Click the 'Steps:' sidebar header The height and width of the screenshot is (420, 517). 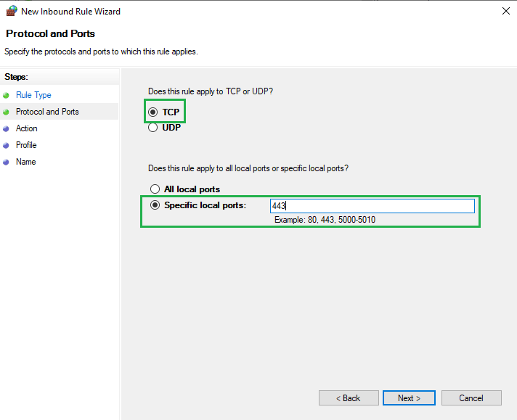coord(16,77)
